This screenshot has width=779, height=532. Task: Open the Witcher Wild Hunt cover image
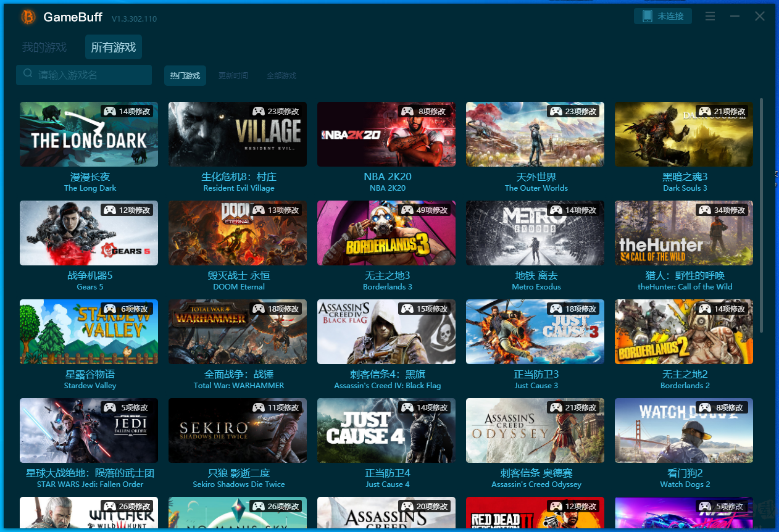point(89,512)
